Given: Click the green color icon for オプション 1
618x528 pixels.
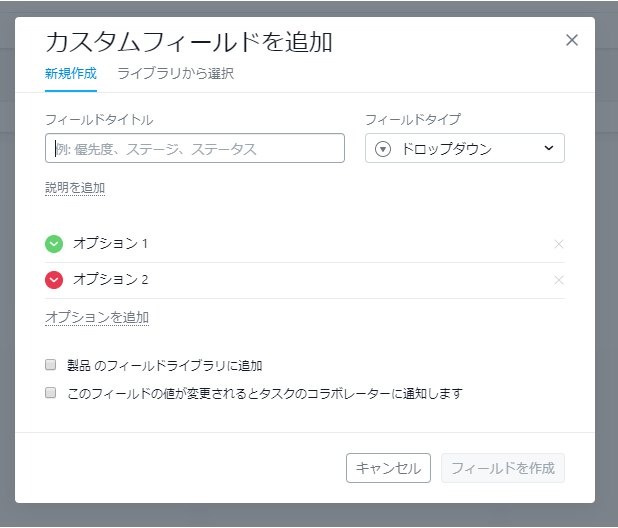Looking at the screenshot, I should click(x=54, y=244).
